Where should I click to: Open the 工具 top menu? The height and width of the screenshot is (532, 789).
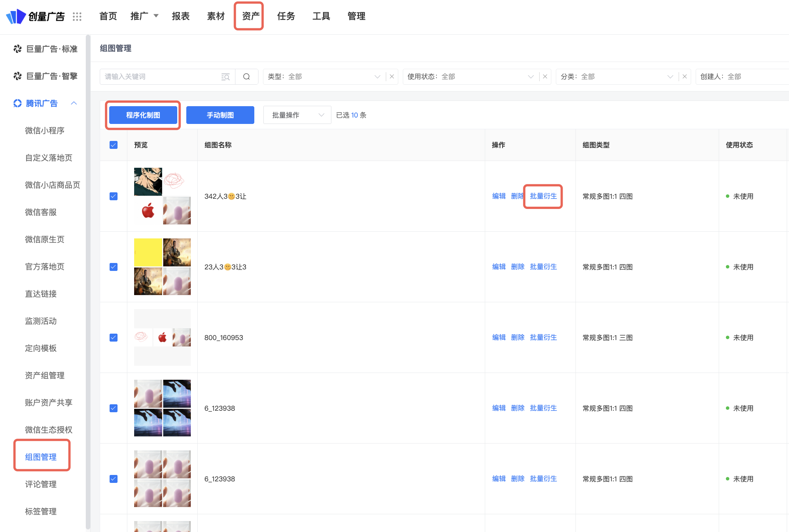click(x=321, y=16)
